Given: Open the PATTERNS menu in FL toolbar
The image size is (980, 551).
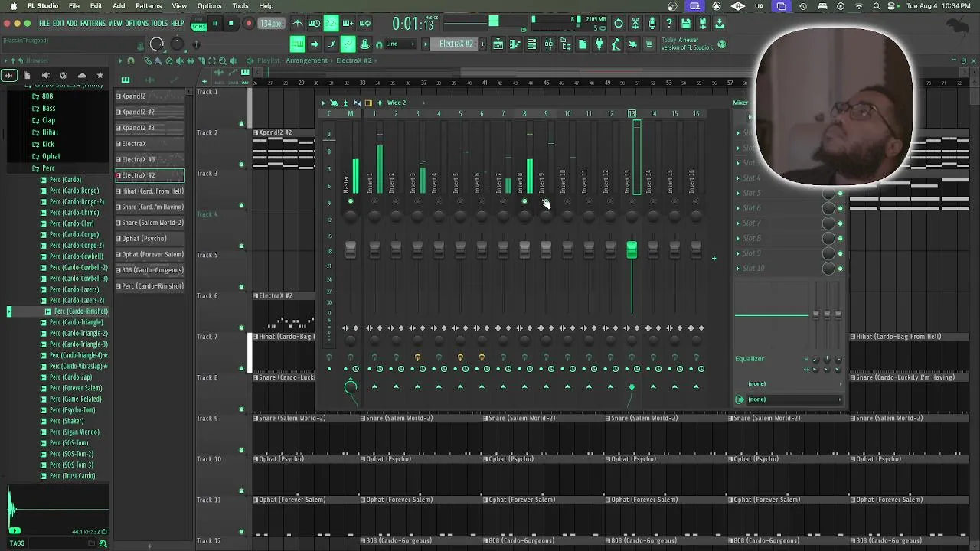Looking at the screenshot, I should tap(93, 24).
